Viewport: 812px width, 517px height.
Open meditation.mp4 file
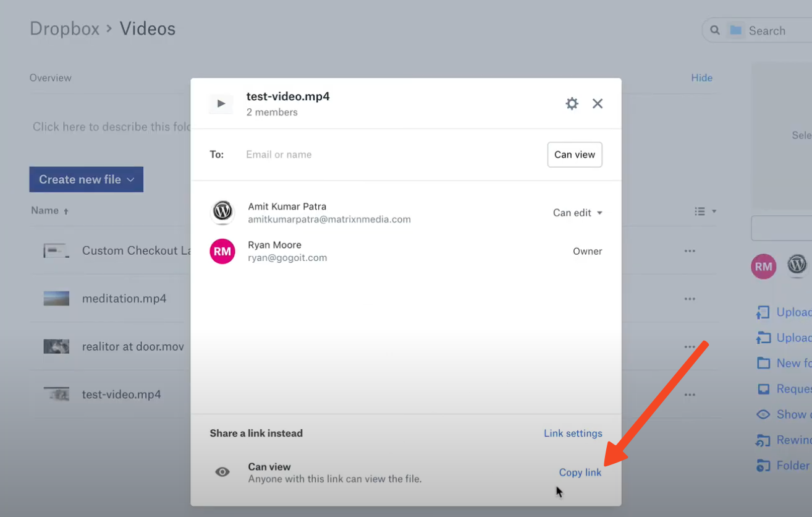tap(124, 299)
